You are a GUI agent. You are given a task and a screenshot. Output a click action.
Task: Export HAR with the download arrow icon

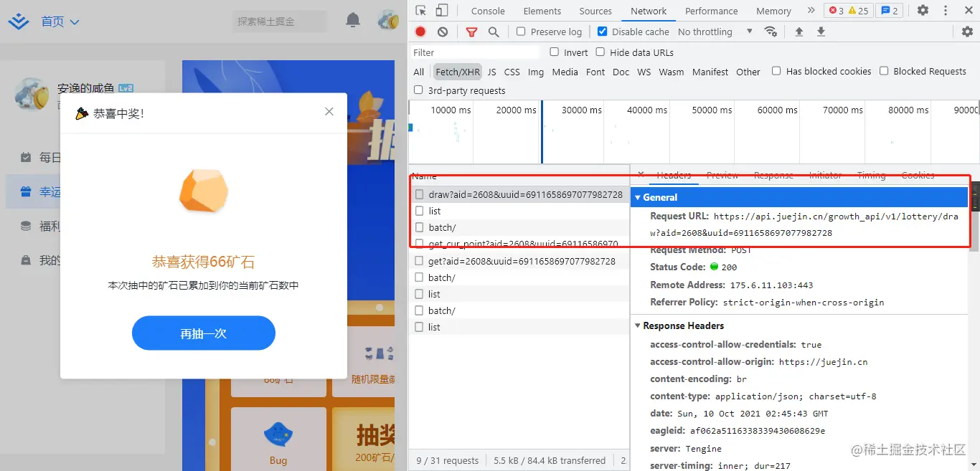(x=819, y=32)
